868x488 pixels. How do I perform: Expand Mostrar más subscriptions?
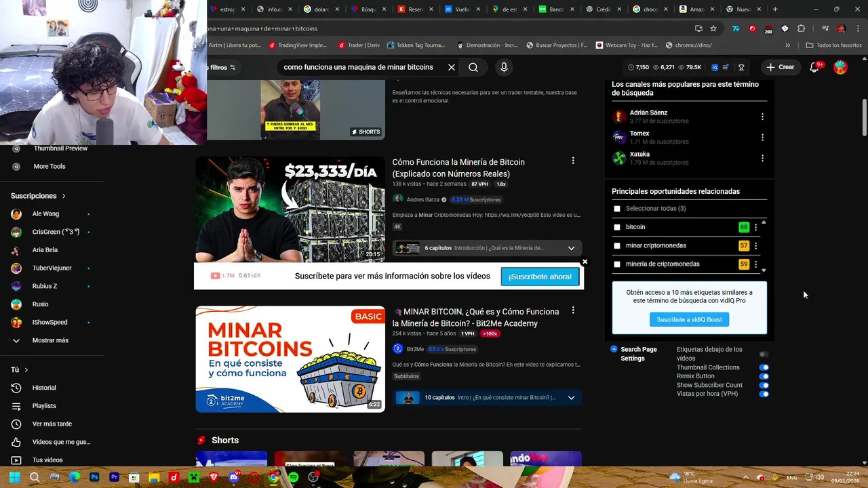click(52, 340)
